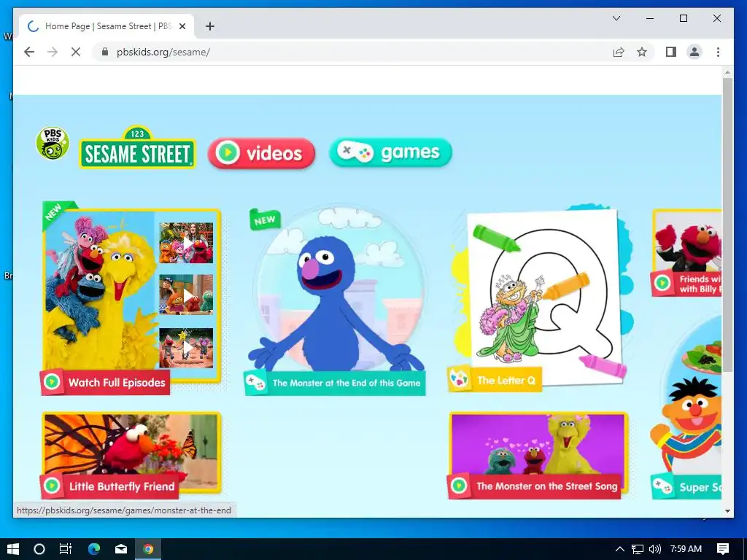Open The Monster on the Street Song
Image resolution: width=747 pixels, height=560 pixels.
pyautogui.click(x=546, y=486)
